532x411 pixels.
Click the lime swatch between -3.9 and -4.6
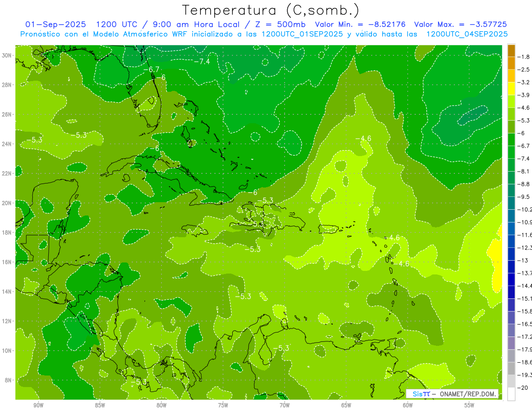pyautogui.click(x=511, y=102)
